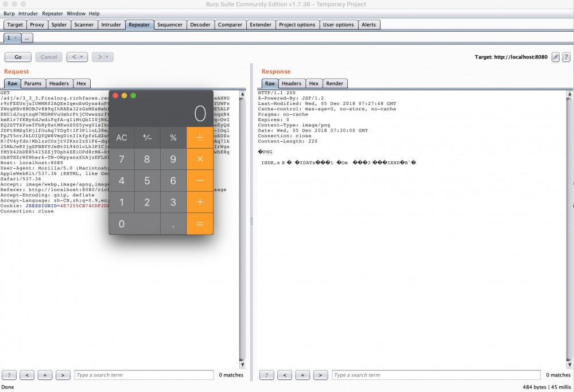Viewport: 574px width, 392px height.
Task: Click the edit target pencil icon
Action: [556, 57]
